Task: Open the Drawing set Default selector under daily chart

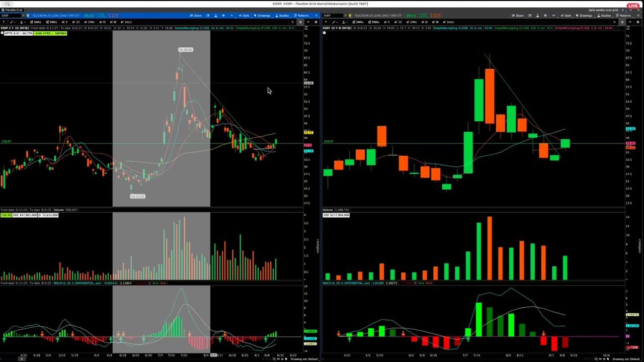Action: (x=305, y=359)
